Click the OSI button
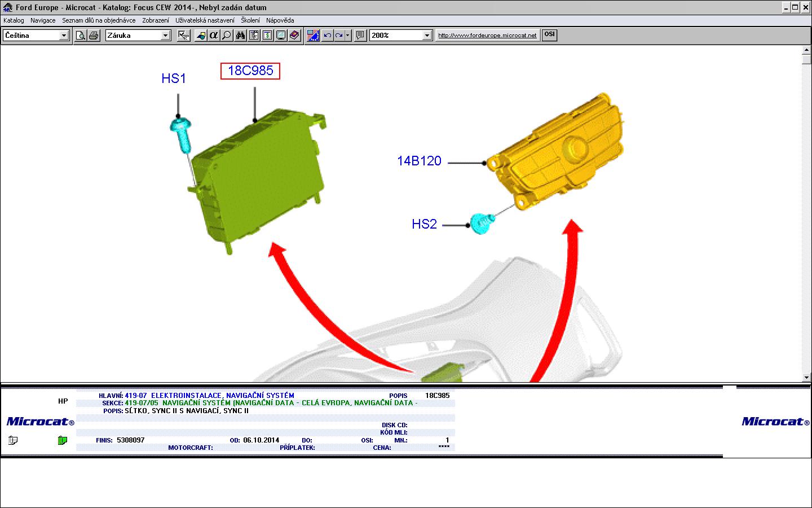 coord(549,34)
